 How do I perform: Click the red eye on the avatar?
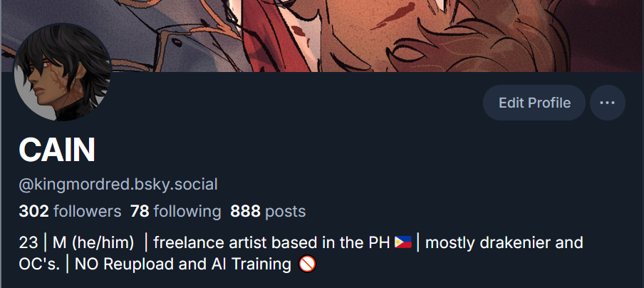[46, 63]
